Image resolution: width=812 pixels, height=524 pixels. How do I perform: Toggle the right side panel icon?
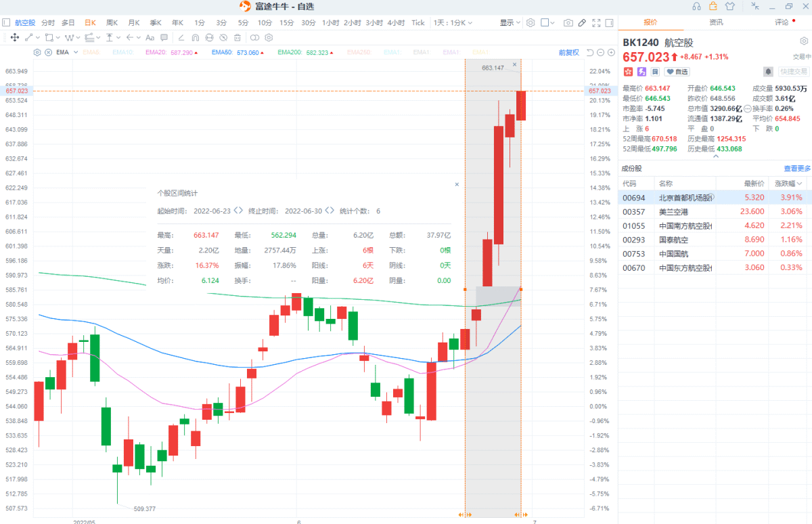click(x=609, y=23)
